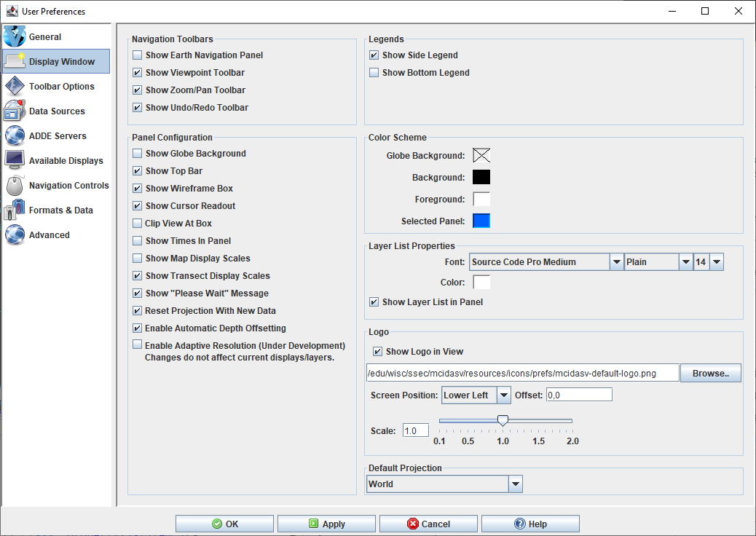
Task: Open the Advanced preferences icon
Action: 15,235
